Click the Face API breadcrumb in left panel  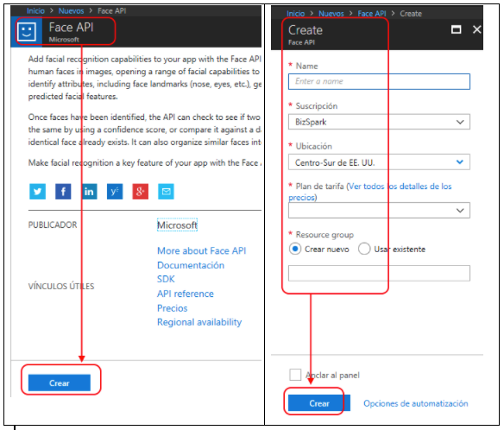(x=112, y=11)
